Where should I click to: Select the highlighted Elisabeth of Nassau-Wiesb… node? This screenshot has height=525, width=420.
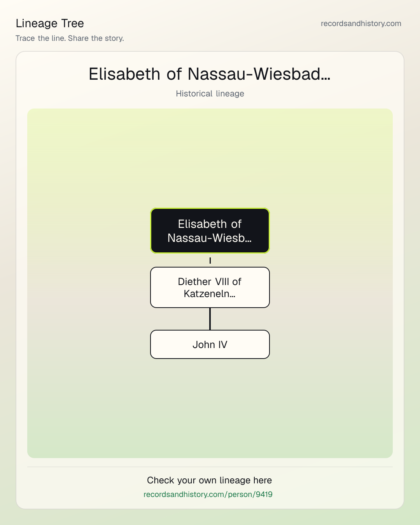[x=210, y=231]
